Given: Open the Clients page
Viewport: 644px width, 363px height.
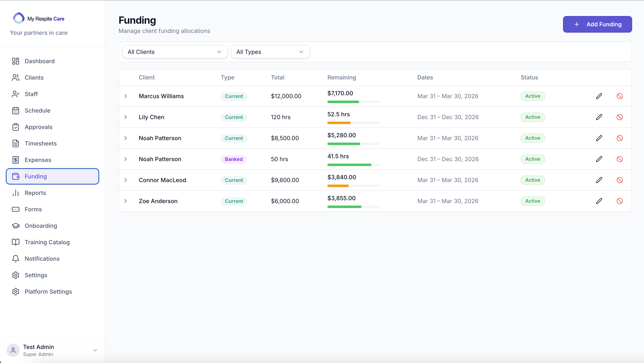Looking at the screenshot, I should 52,78.
